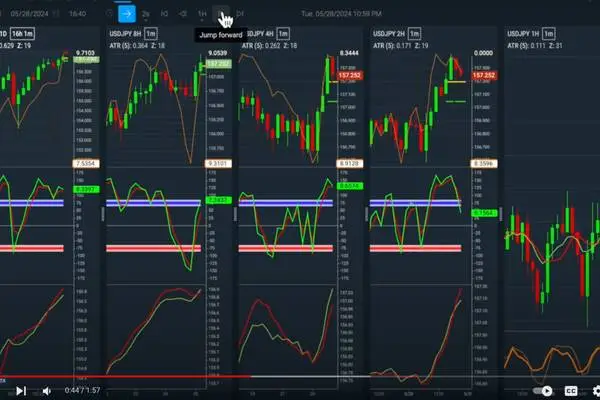The height and width of the screenshot is (400, 600).
Task: Click the Tue, 05/28/2024 10:59 PM timestamp
Action: tap(341, 14)
